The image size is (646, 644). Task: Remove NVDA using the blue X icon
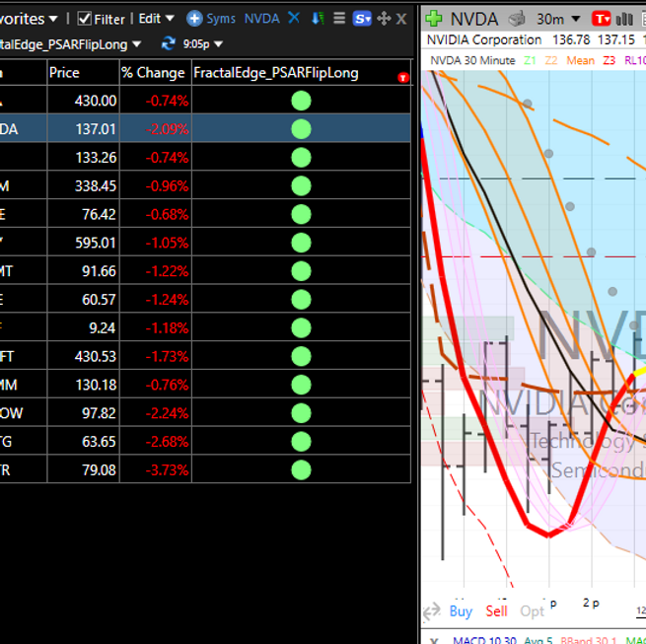tap(294, 18)
